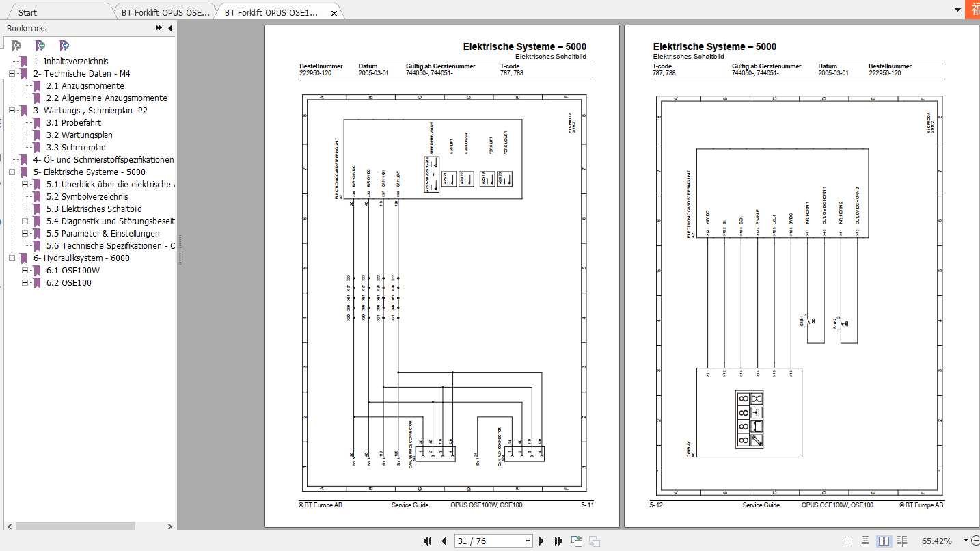Go to next page arrow
The height and width of the screenshot is (551, 980).
click(x=541, y=541)
